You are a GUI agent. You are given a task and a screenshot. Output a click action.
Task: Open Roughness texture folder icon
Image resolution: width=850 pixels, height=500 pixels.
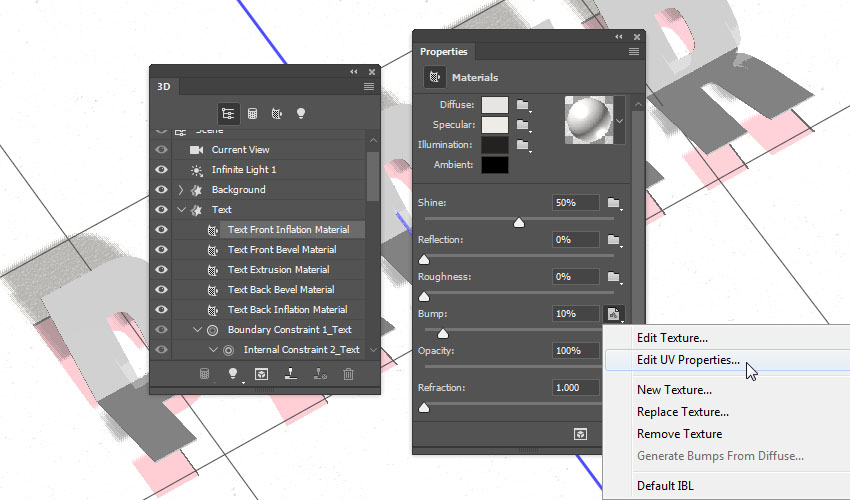click(614, 277)
